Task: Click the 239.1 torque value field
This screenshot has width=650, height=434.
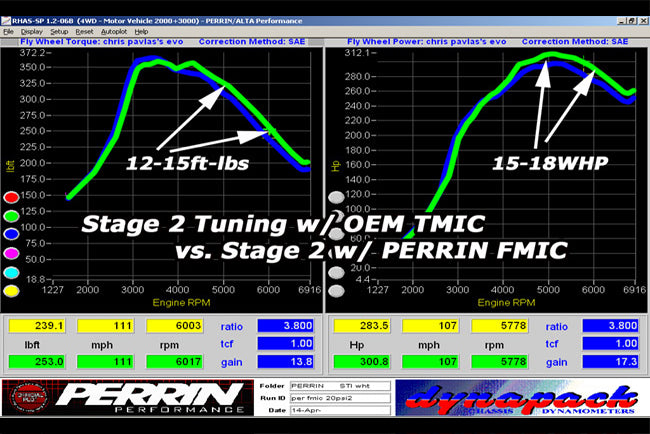Action: (x=37, y=326)
